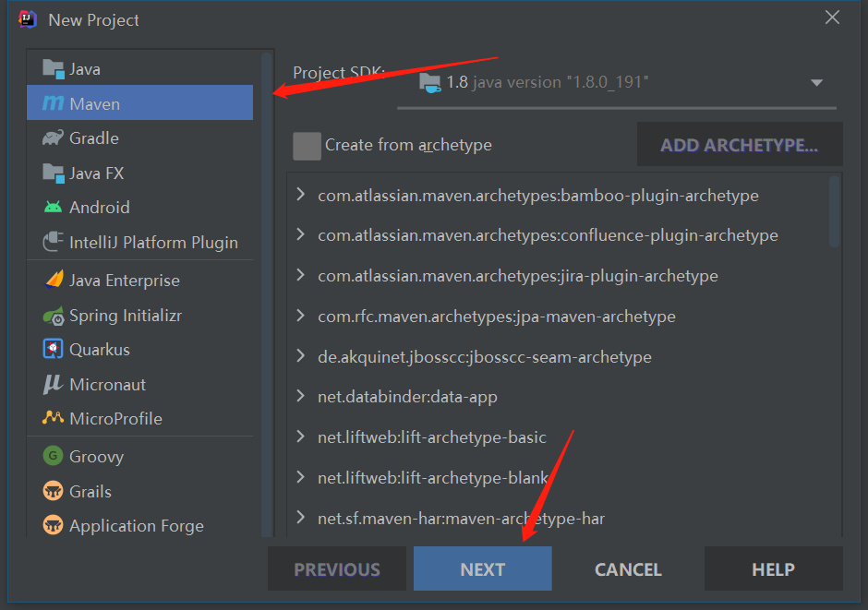Click the Quarkus icon
This screenshot has width=868, height=610.
point(54,349)
